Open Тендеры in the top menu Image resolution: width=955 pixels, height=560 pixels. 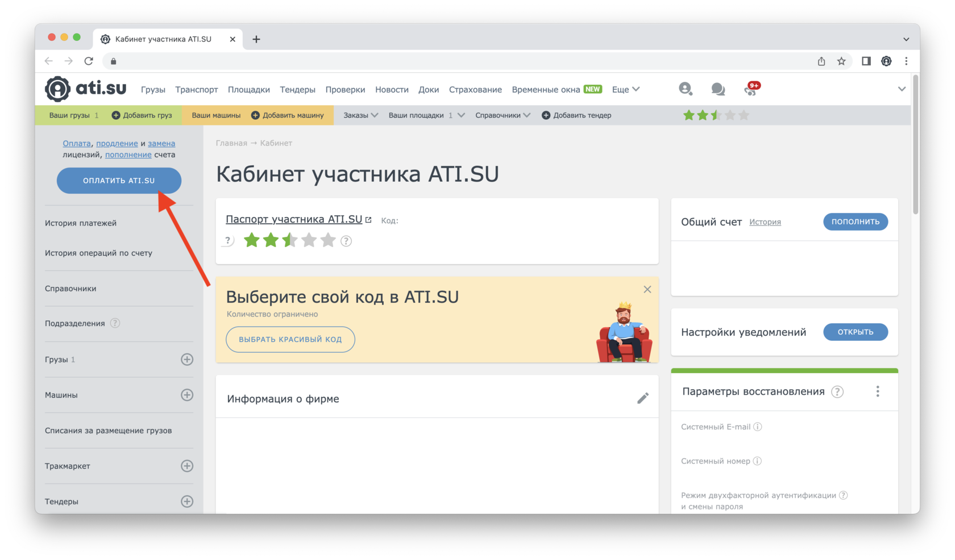pos(297,89)
